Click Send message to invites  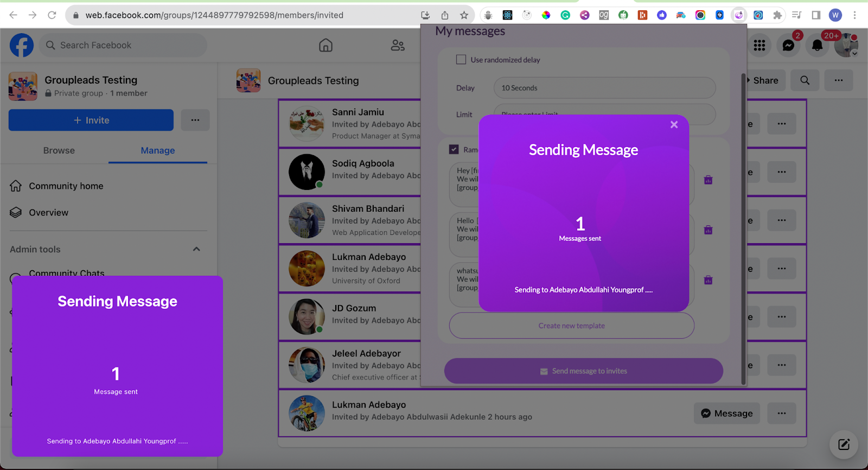click(x=584, y=371)
